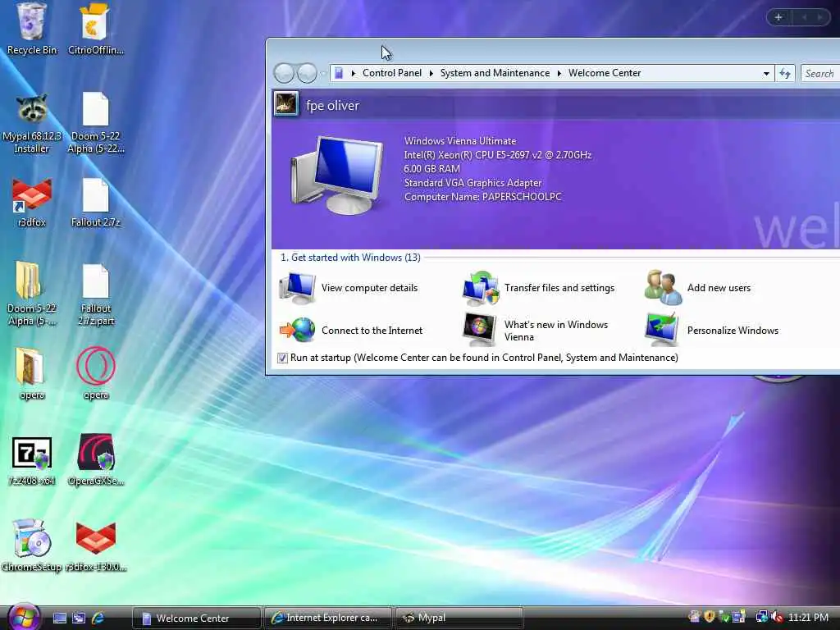Screen dimensions: 840x630
Task: Select the red Opera browser icon
Action: (95, 366)
